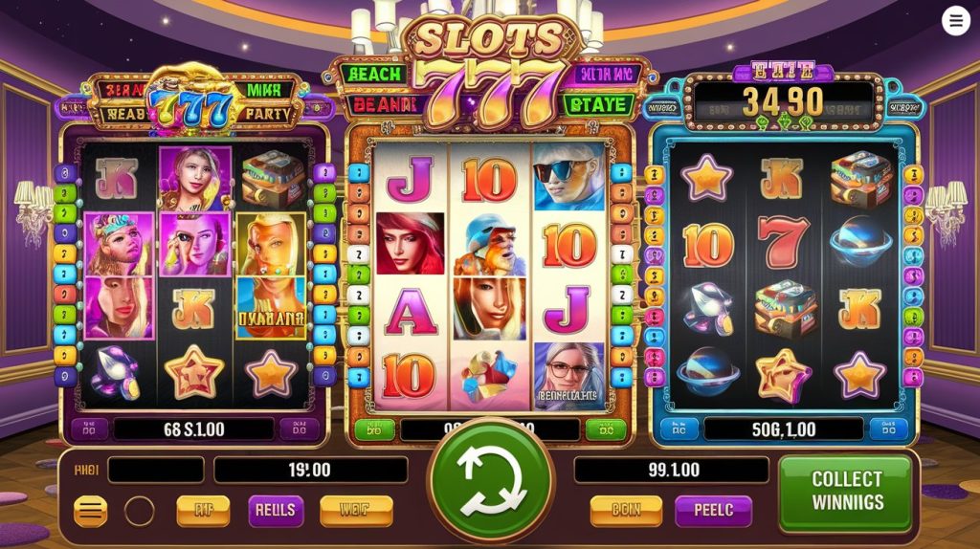Click the Collect Winnings button
Image resolution: width=980 pixels, height=549 pixels.
tap(846, 492)
